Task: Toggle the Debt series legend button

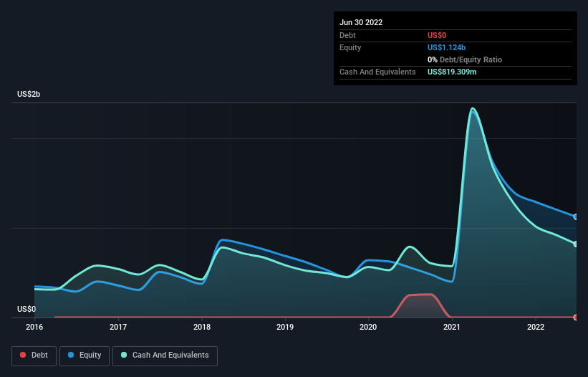Action: tap(34, 355)
